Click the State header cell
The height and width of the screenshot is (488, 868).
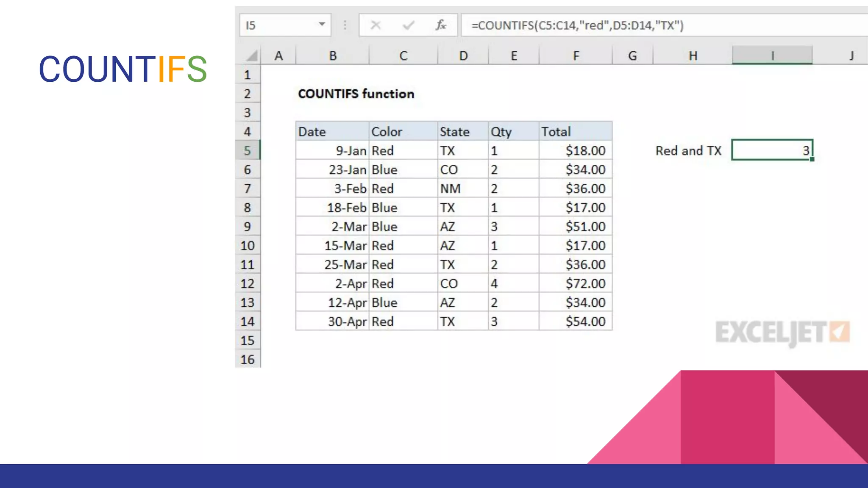coord(463,131)
